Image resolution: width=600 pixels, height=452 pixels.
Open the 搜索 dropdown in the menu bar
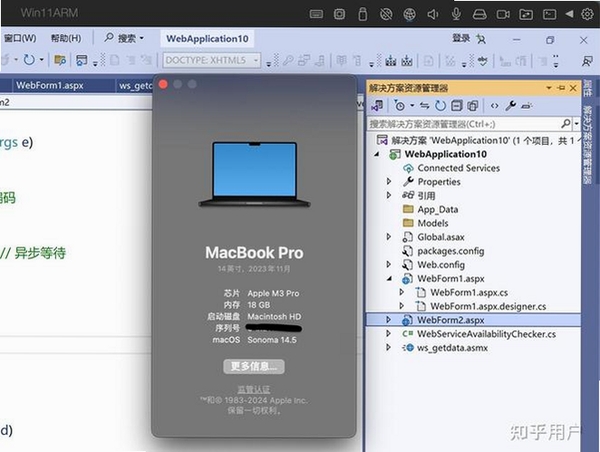tap(124, 38)
